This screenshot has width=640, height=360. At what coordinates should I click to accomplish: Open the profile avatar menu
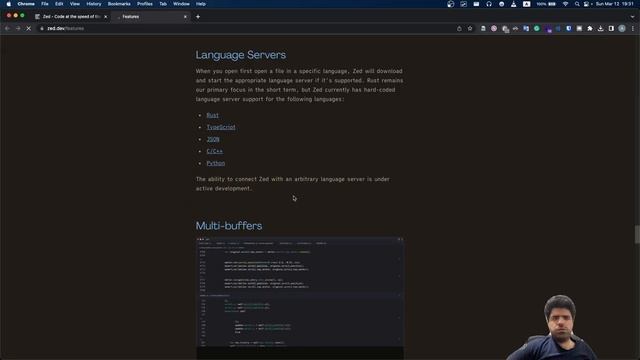622,29
